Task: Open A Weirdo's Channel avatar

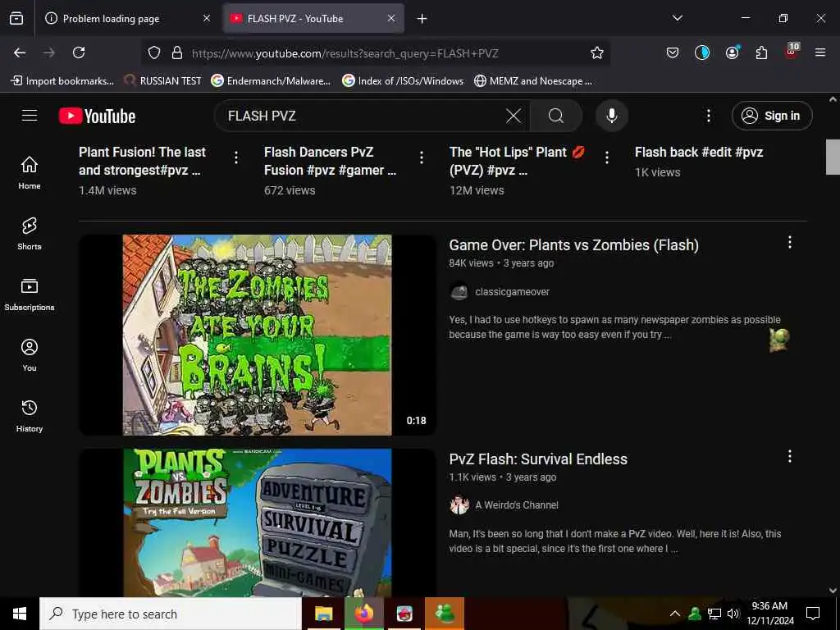Action: coord(459,505)
